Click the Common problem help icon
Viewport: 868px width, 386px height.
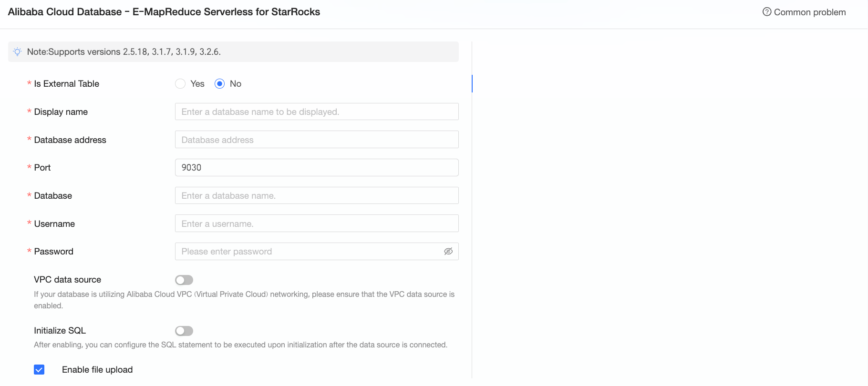[767, 12]
